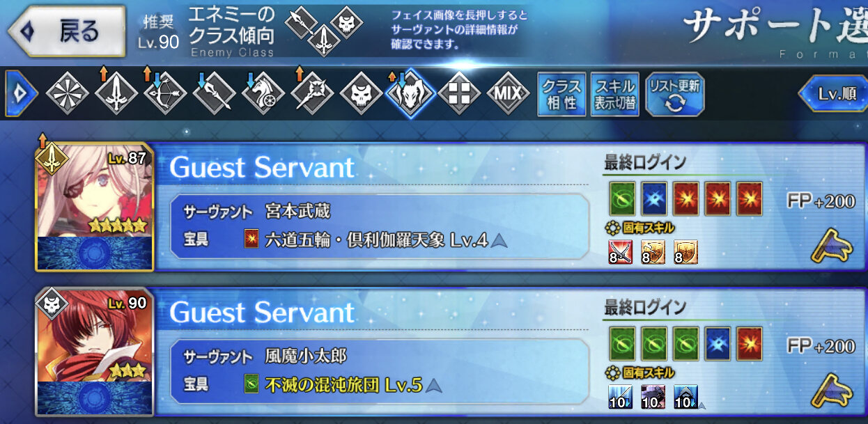Toggle the クラス相性 class affinity button

point(562,94)
